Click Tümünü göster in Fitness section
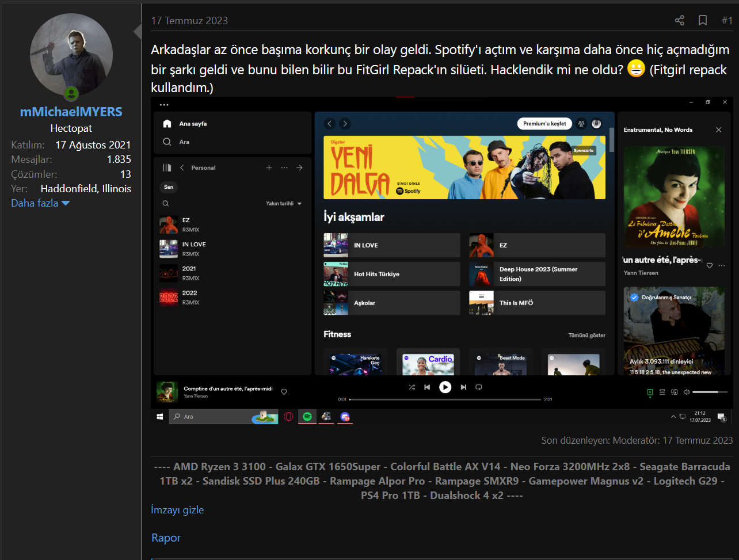 tap(586, 336)
